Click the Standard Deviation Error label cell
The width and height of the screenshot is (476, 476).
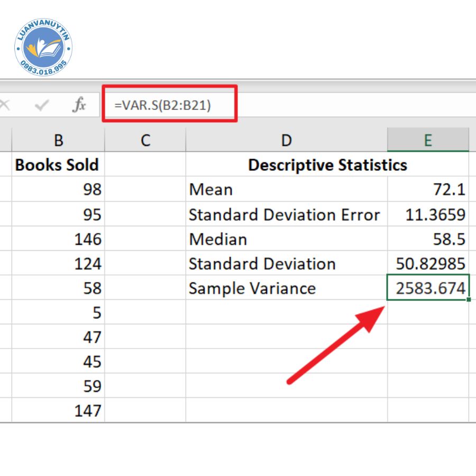click(x=286, y=215)
